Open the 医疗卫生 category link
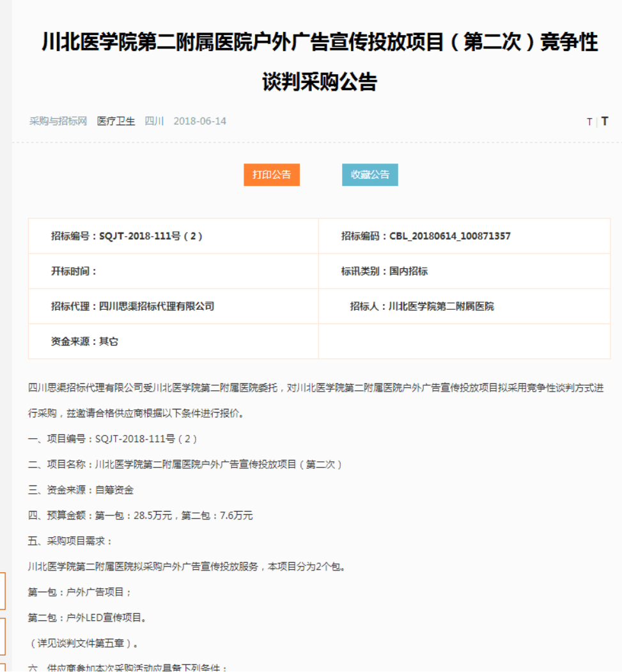Viewport: 622px width, 672px height. click(x=116, y=121)
